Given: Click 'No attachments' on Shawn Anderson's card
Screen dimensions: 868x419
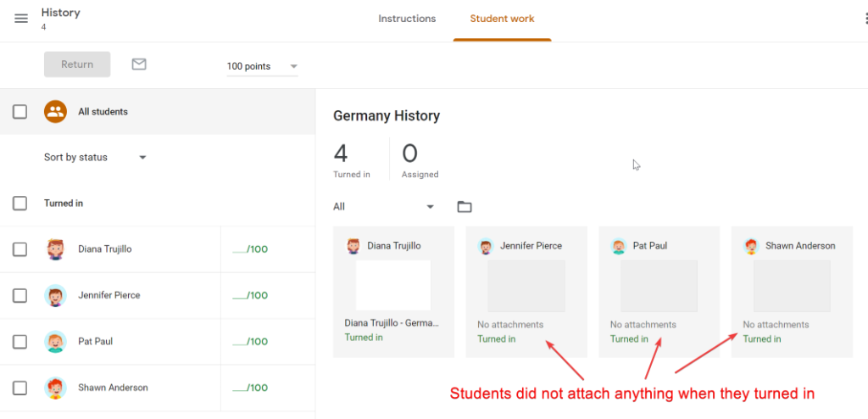Looking at the screenshot, I should 776,325.
